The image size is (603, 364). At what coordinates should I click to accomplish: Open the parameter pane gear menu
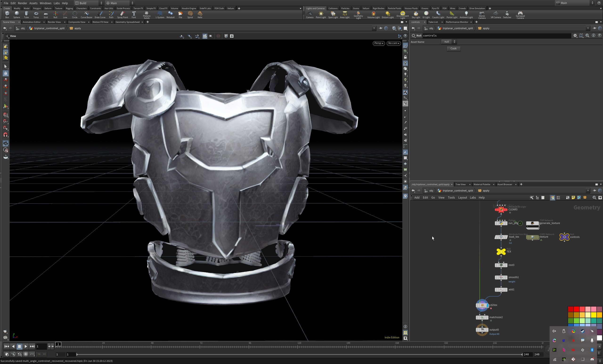tap(575, 36)
